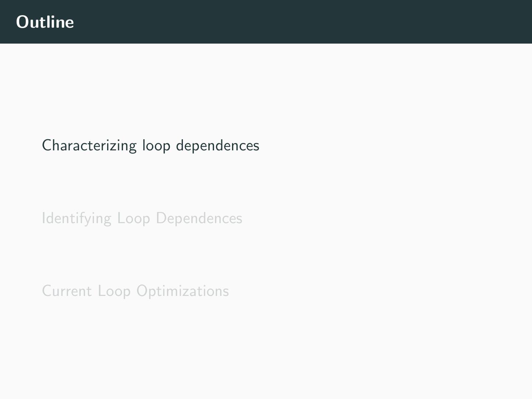Viewport: 532px width, 399px height.
Task: Open the "Characterizing loop dependences" section link
Action: pyautogui.click(x=150, y=146)
